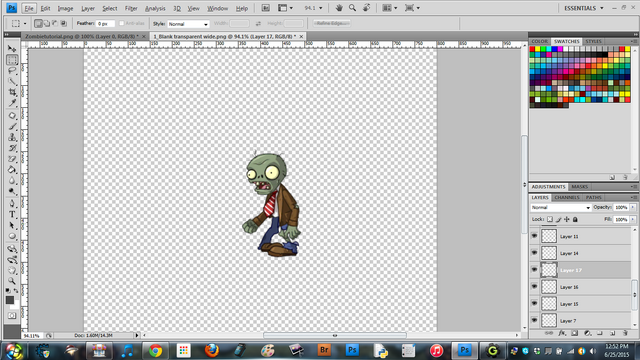Swap foreground and background colors
640x360 pixels.
16,291
